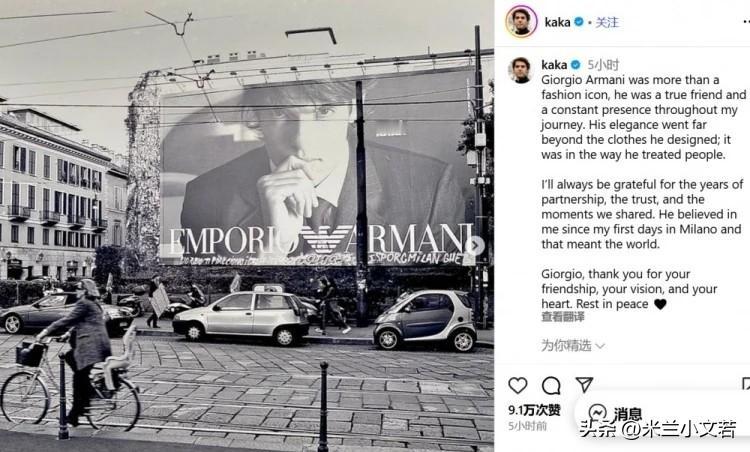Click the 5小时前 timestamp below likes

point(527,426)
